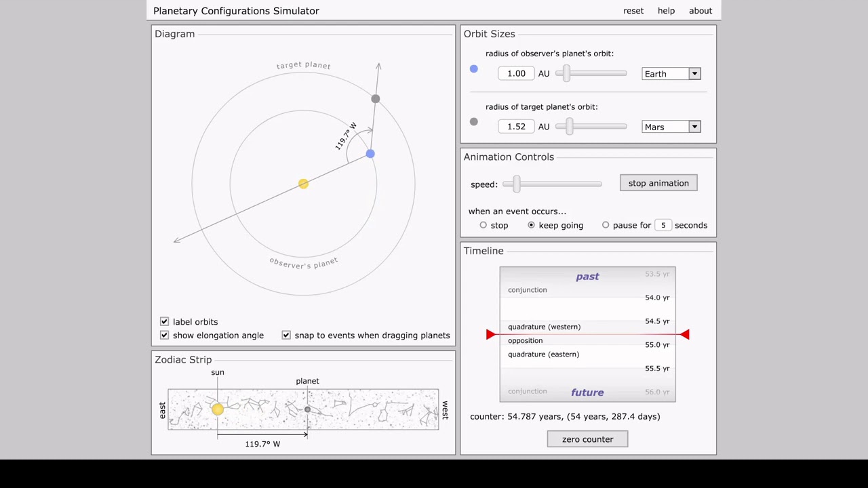The height and width of the screenshot is (488, 868).
Task: Click the right red timeline arrow marker
Action: [x=684, y=334]
